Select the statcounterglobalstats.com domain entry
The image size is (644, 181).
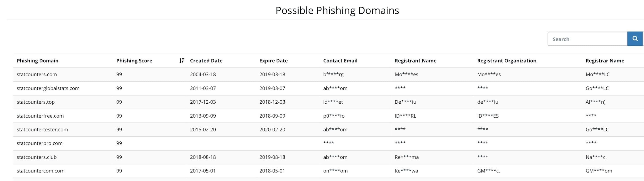tap(48, 88)
